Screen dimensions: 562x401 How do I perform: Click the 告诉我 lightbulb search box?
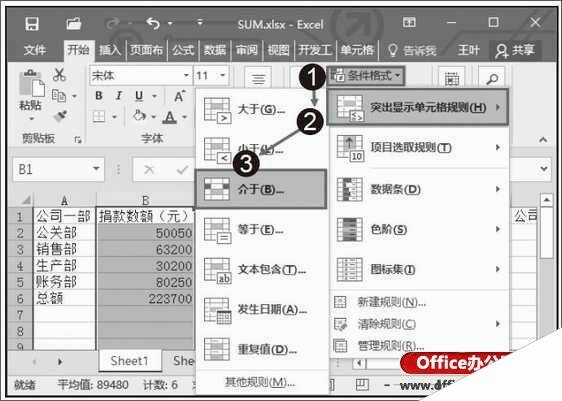click(x=412, y=50)
